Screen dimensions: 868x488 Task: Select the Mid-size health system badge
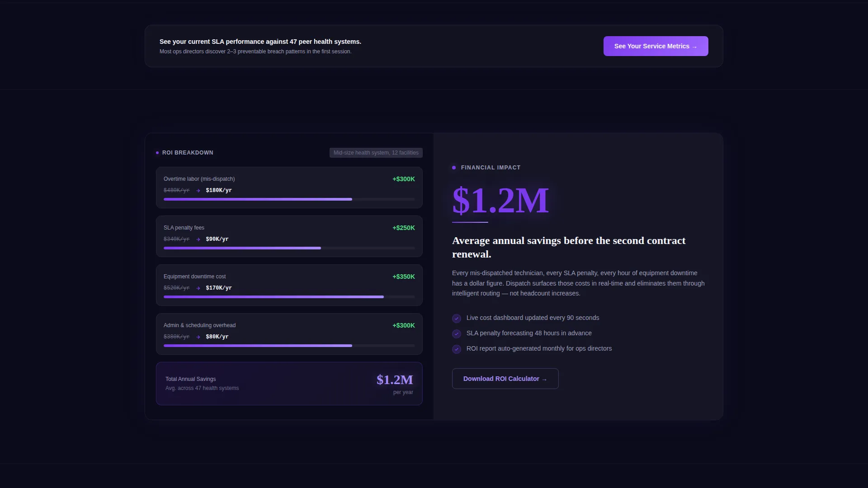pos(376,153)
